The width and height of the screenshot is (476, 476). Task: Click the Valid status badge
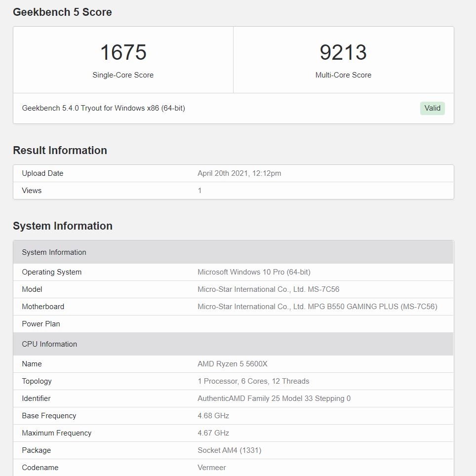tap(432, 108)
